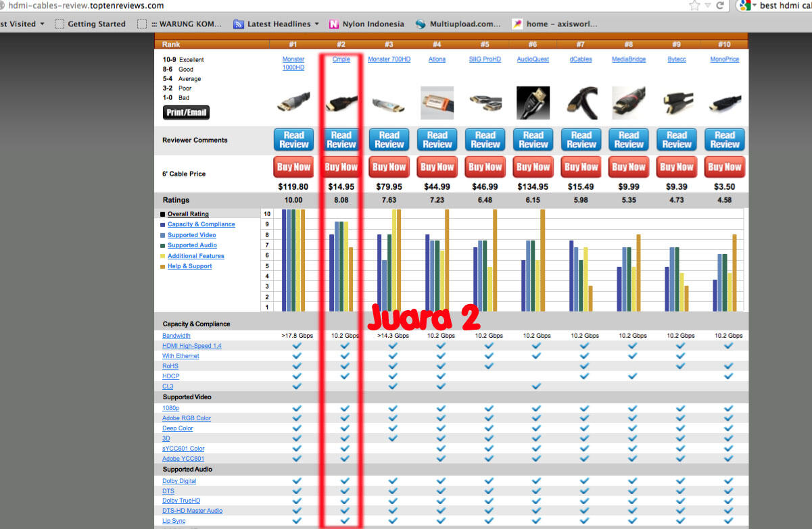Click the Monster 1000HD cable thumbnail
Viewport: 812px width, 529px height.
293,103
